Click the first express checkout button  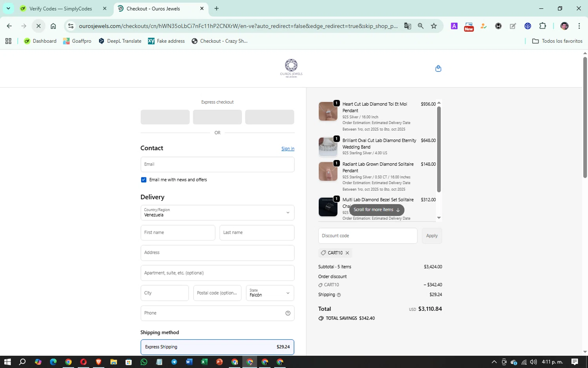pyautogui.click(x=165, y=117)
